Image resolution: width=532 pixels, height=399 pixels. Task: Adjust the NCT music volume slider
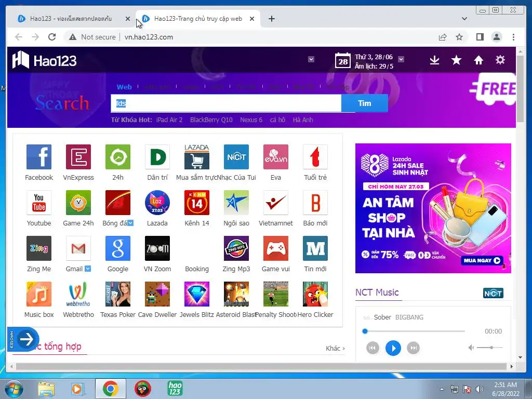[489, 348]
